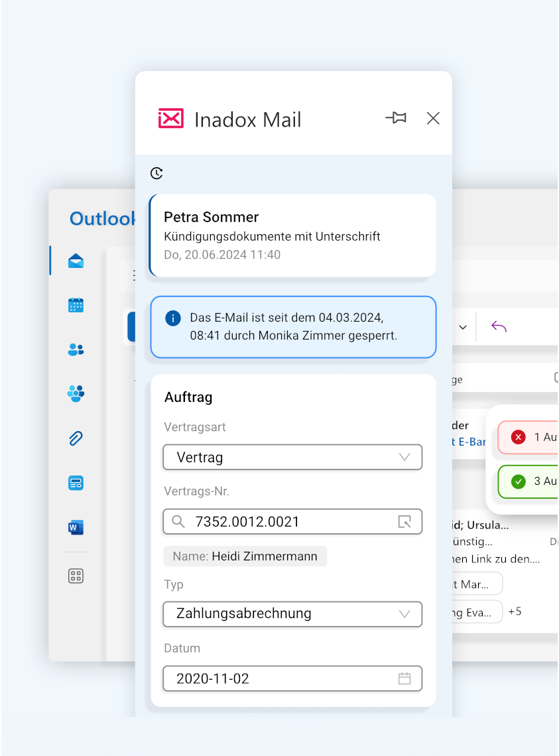The width and height of the screenshot is (559, 756).
Task: Expand the chevron beside the reply arrow
Action: (463, 328)
